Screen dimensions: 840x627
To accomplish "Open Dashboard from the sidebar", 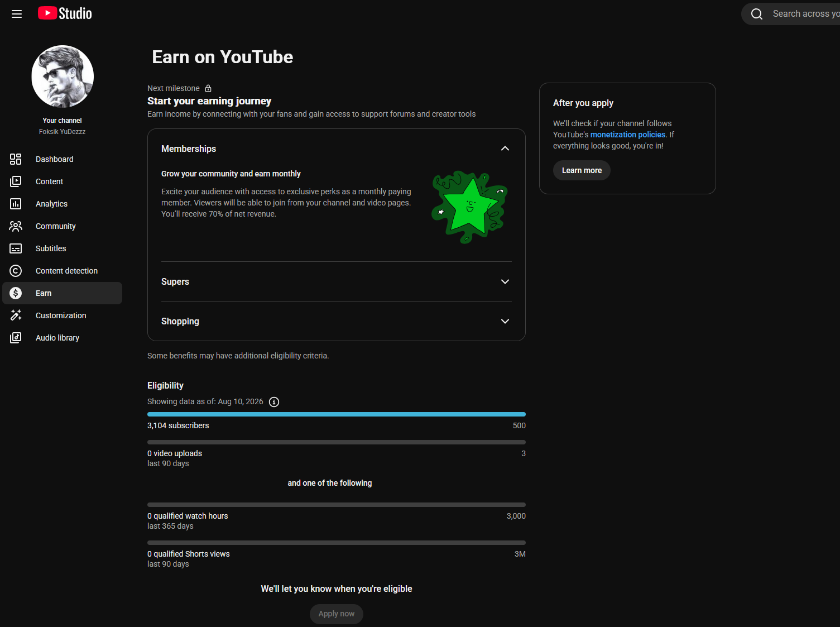I will point(63,159).
